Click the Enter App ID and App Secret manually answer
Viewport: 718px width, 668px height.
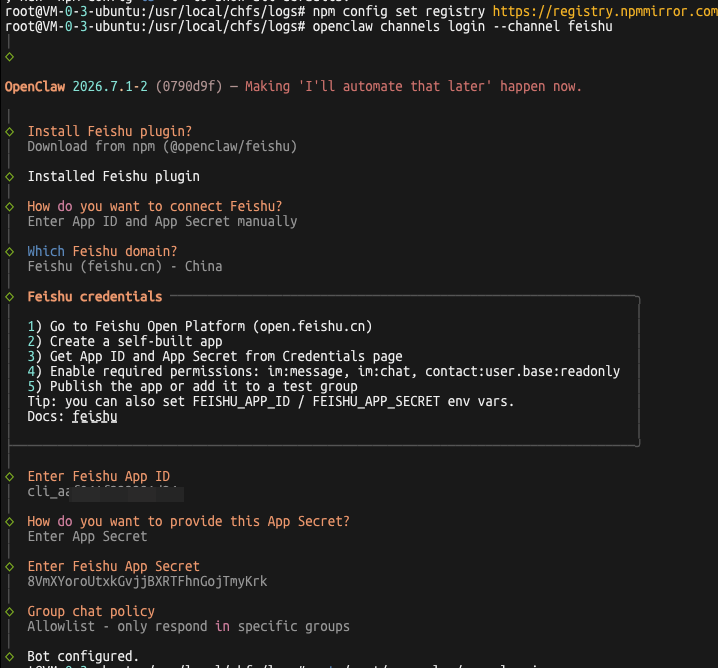162,222
